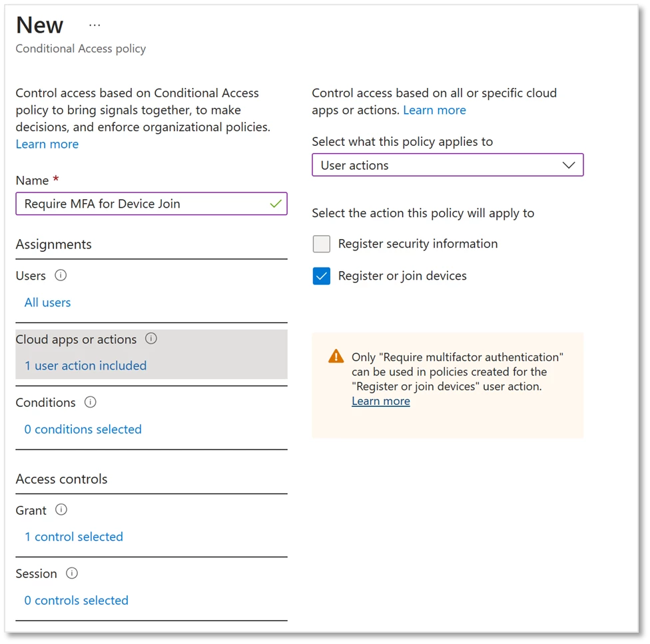Click Learn more in the warning notice
Viewport: 650px width, 644px height.
[380, 400]
